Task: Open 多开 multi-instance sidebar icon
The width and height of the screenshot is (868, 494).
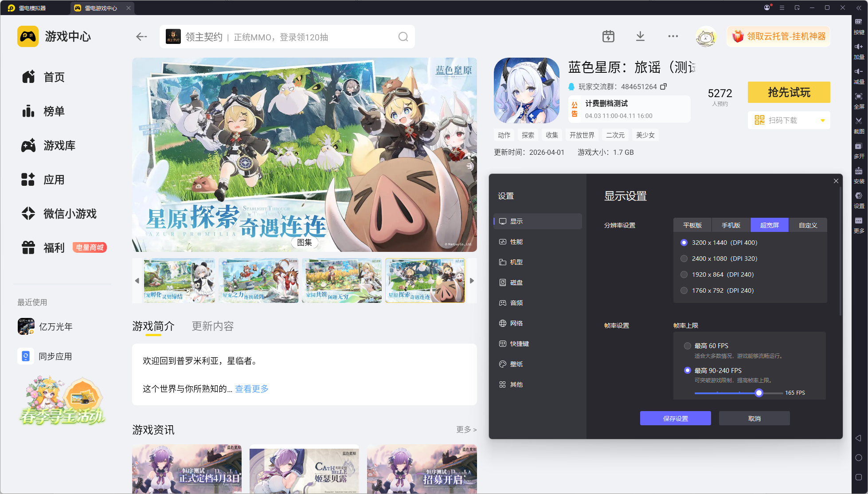Action: [x=859, y=146]
